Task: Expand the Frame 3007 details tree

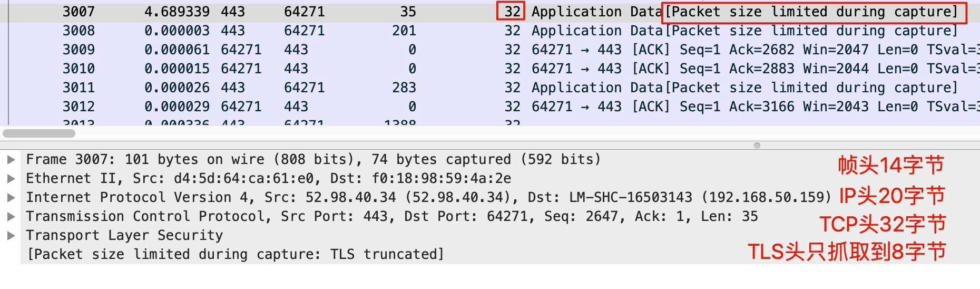Action: [11, 160]
